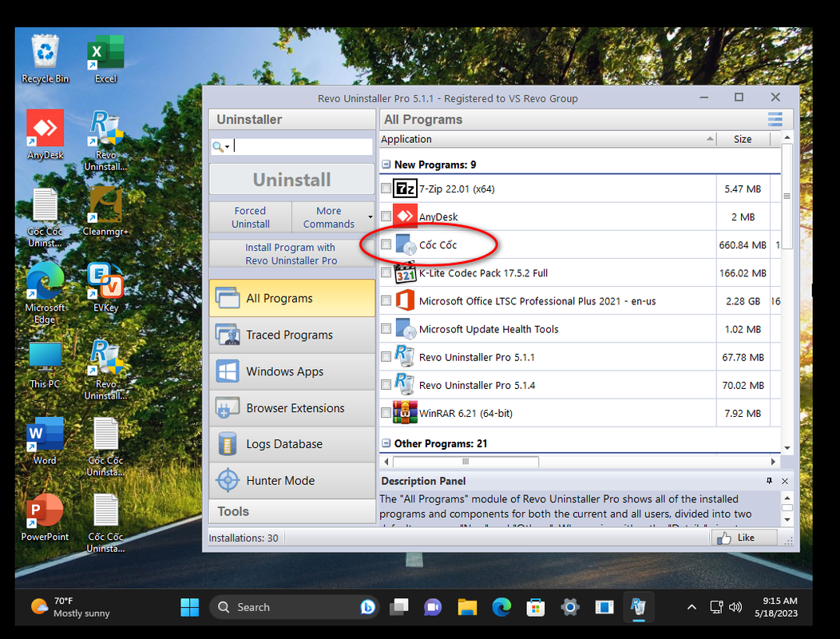The height and width of the screenshot is (639, 840).
Task: Click the taskbar Search box
Action: (x=294, y=607)
